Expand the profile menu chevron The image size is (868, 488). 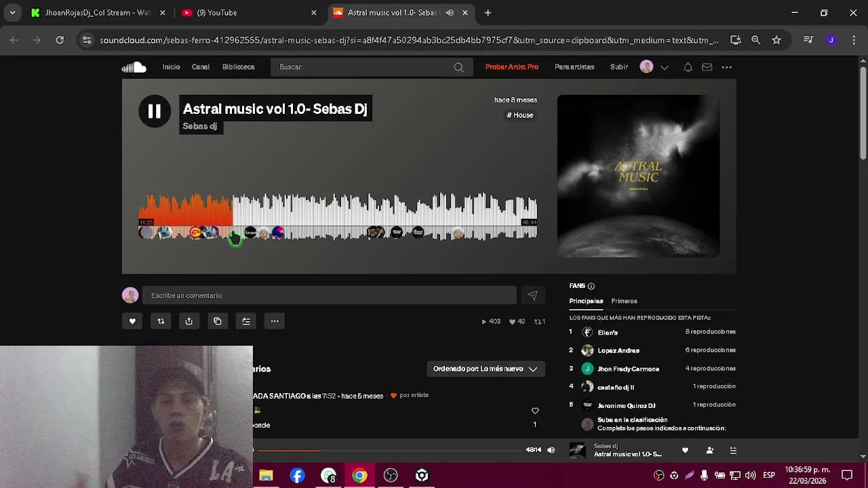[x=665, y=67]
